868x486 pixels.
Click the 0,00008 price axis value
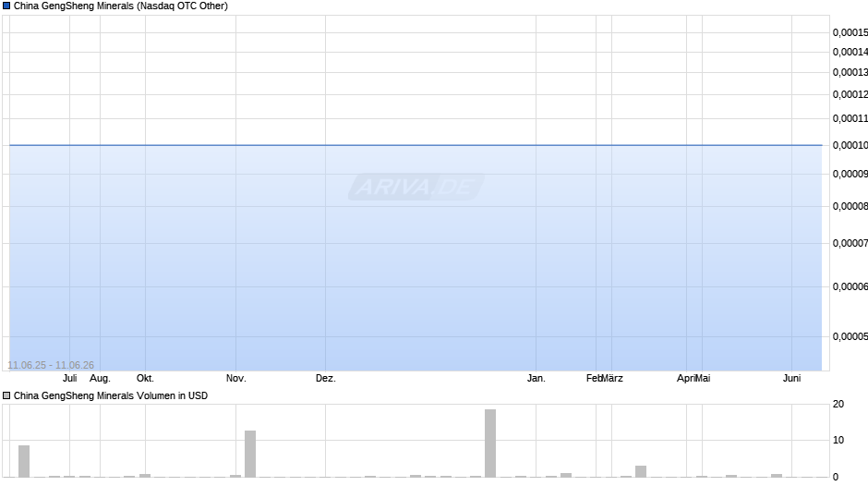pos(850,207)
